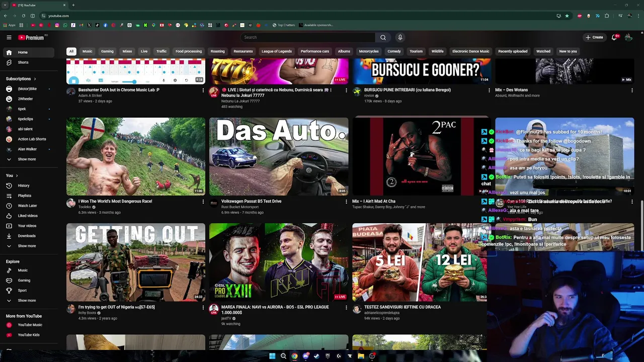The width and height of the screenshot is (644, 362).
Task: Open Playlists in the sidebar
Action: (24, 196)
